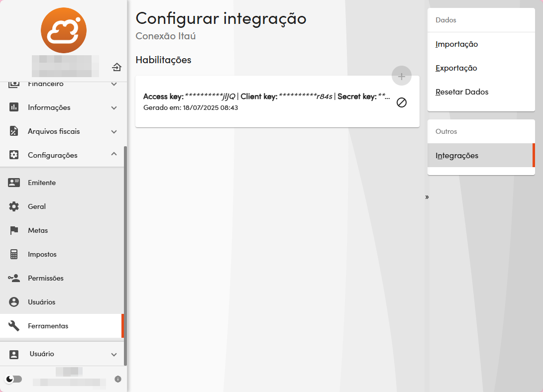Viewport: 543px width, 392px height.
Task: Click Resetar Dados option
Action: (x=481, y=92)
